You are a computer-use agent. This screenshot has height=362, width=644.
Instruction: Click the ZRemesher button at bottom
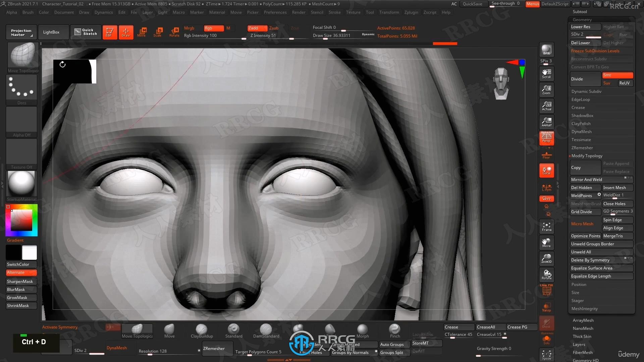tap(214, 348)
